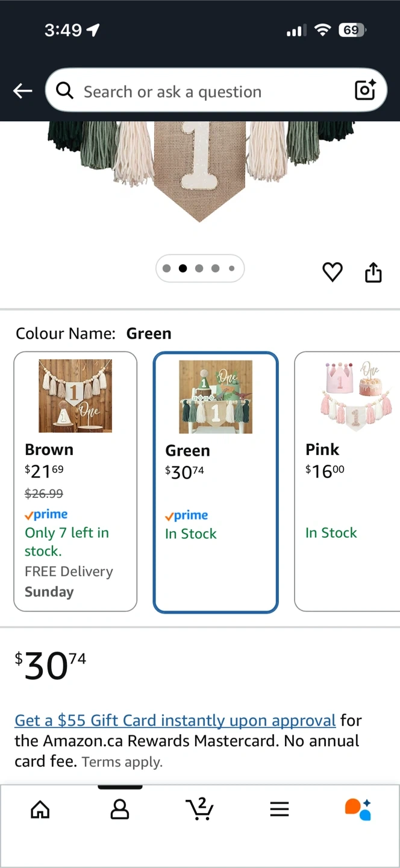Tap the Terms apply text
The height and width of the screenshot is (868, 400).
[x=122, y=762]
